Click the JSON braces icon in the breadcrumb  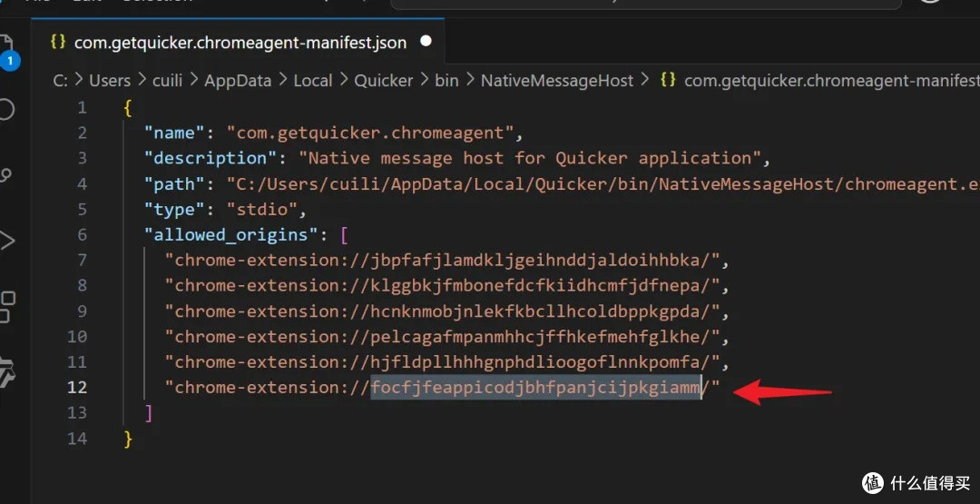click(x=668, y=81)
